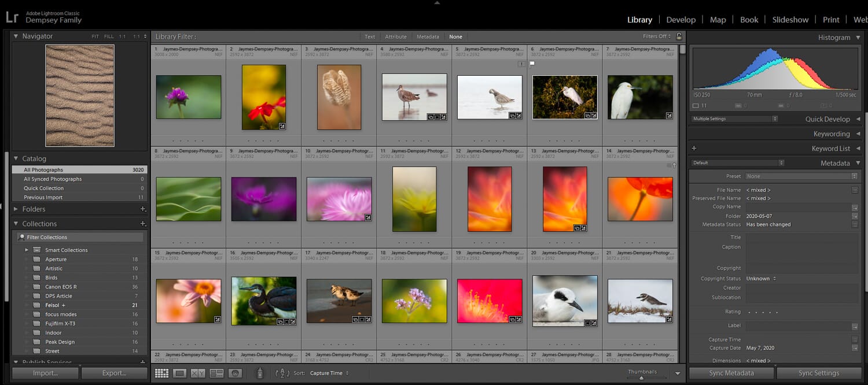The image size is (868, 385).
Task: Click the Import button
Action: tap(45, 373)
